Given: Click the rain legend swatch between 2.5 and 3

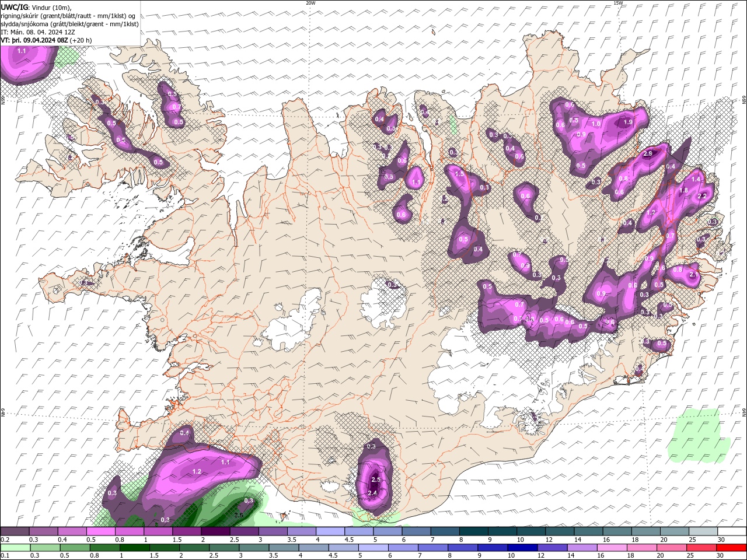Looking at the screenshot, I should pos(224,548).
